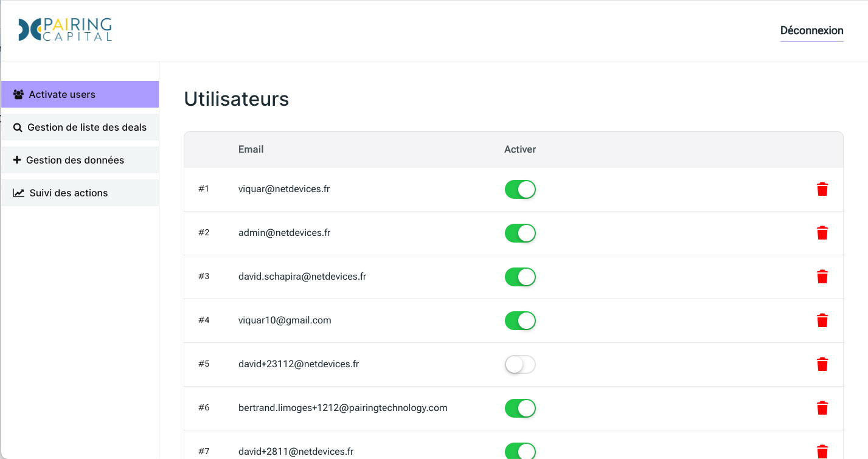This screenshot has height=459, width=868.
Task: Click the Utilisateurs page heading
Action: [237, 98]
